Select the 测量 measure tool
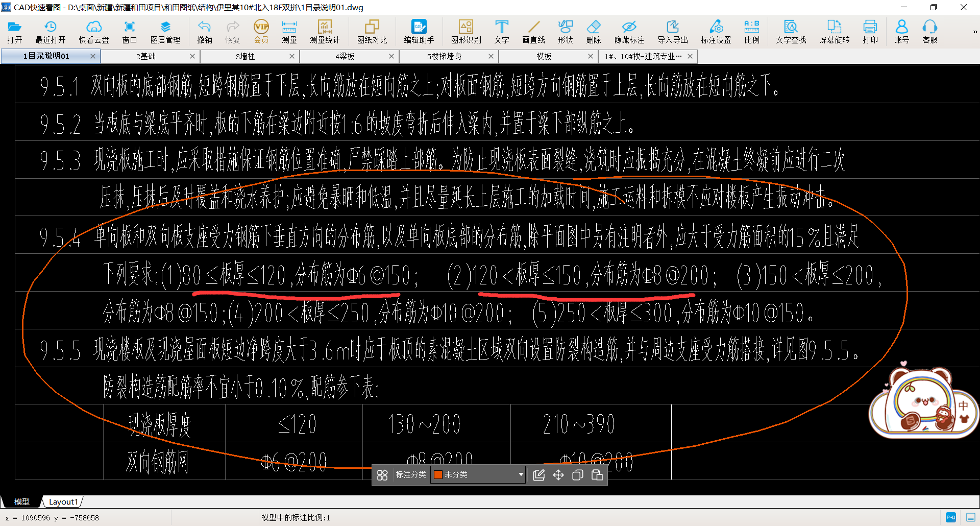The width and height of the screenshot is (980, 526). point(289,32)
